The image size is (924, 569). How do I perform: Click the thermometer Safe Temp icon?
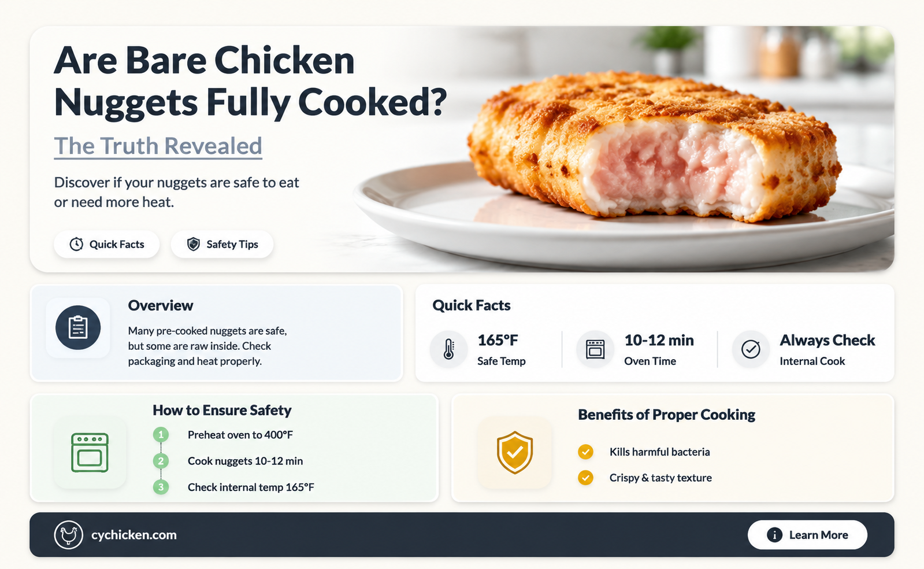(449, 349)
